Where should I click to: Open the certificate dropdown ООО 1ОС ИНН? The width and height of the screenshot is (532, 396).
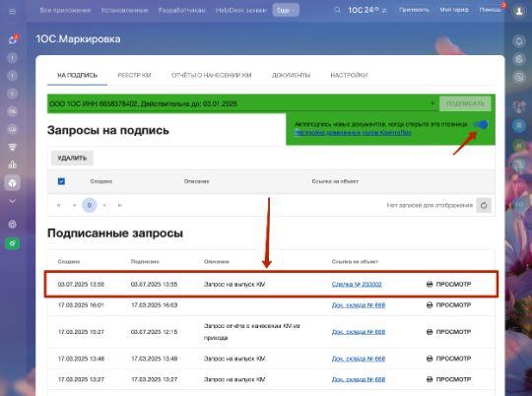(242, 103)
